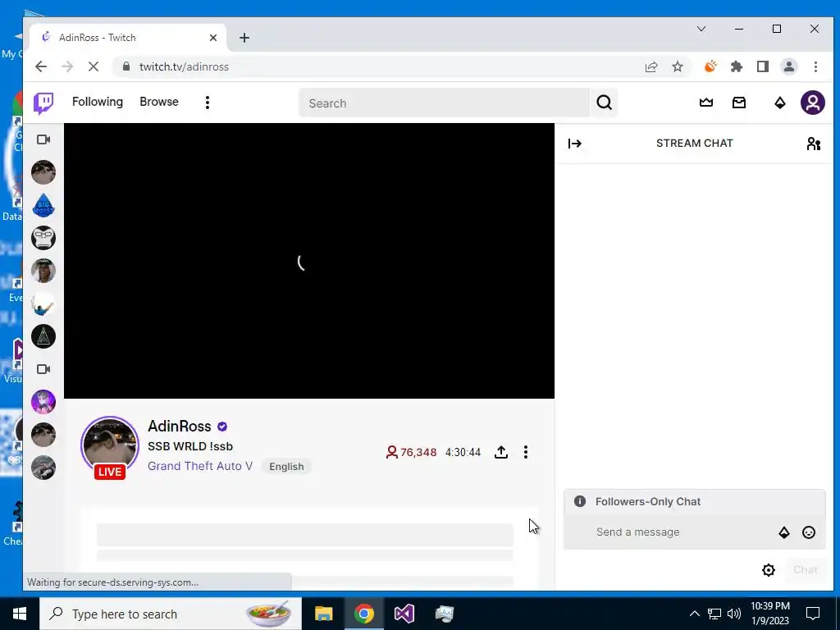This screenshot has width=840, height=630.
Task: Open the Chrome profile avatar button
Action: pos(789,66)
